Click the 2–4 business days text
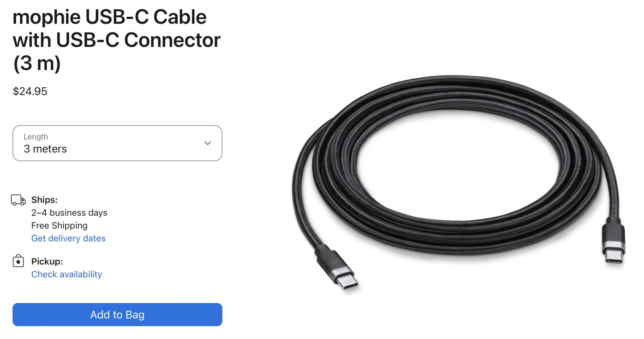Image resolution: width=644 pixels, height=339 pixels. (69, 213)
